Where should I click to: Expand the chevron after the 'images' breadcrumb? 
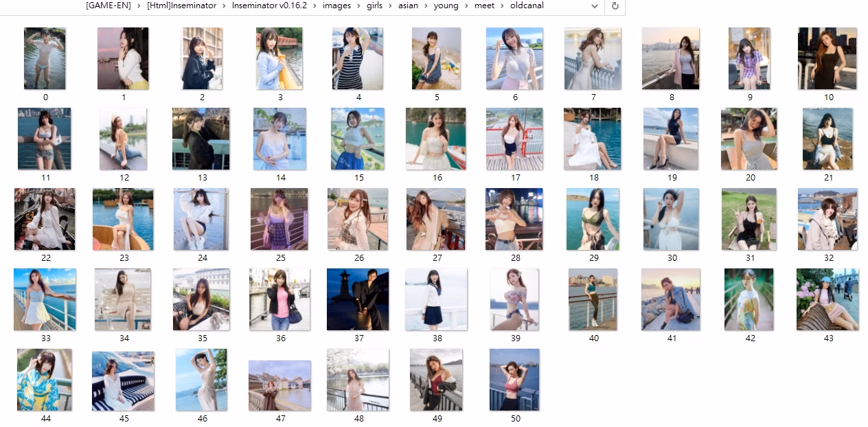[358, 5]
